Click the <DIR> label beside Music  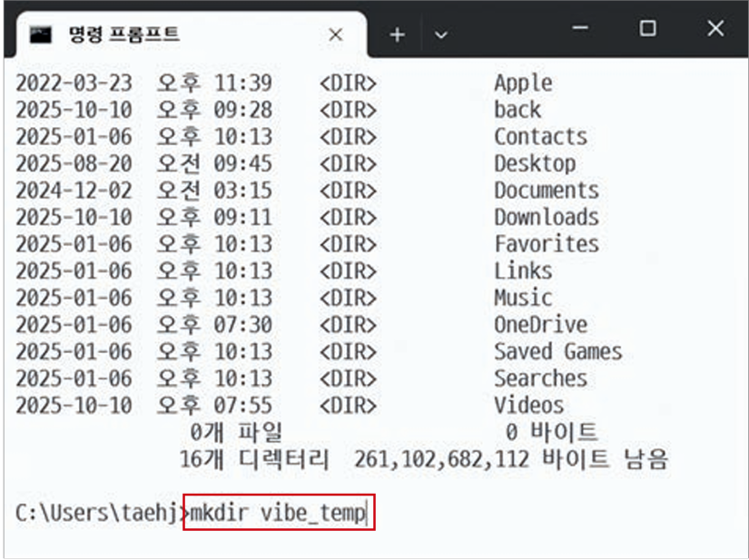click(348, 299)
